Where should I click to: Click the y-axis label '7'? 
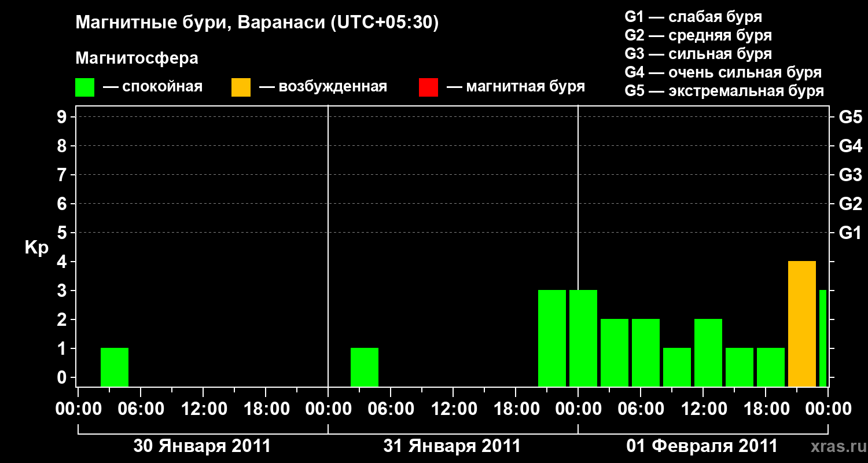click(x=63, y=175)
